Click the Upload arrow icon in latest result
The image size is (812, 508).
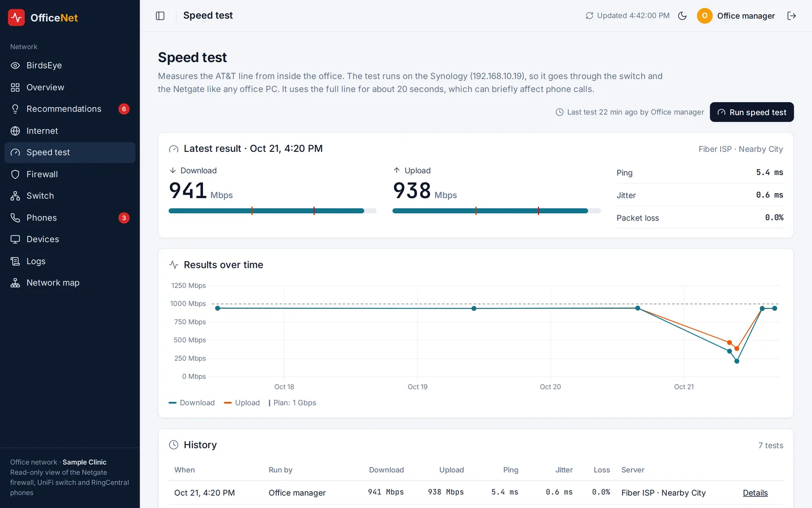pyautogui.click(x=396, y=171)
